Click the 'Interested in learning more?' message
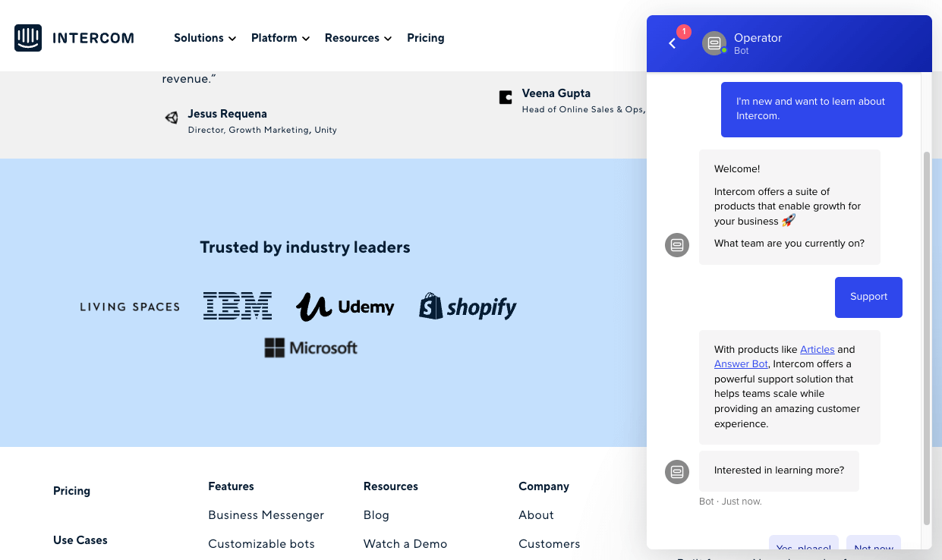 click(779, 470)
